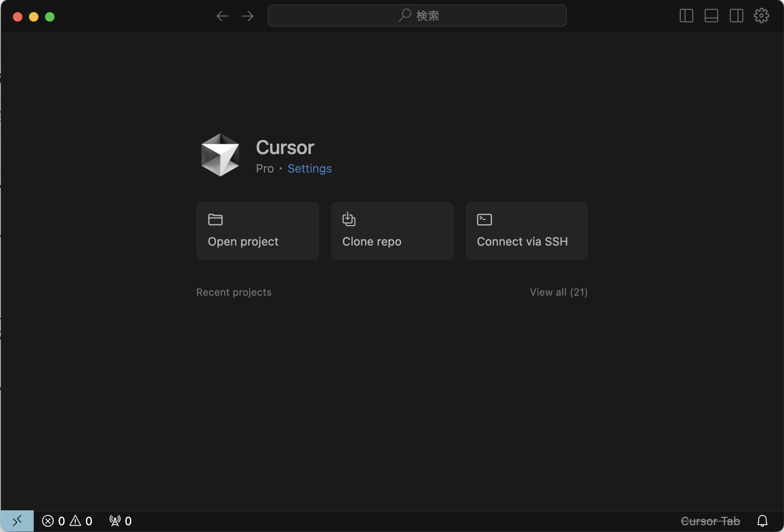Enable Cursor Tab in the status bar
The width and height of the screenshot is (784, 532).
(x=711, y=520)
